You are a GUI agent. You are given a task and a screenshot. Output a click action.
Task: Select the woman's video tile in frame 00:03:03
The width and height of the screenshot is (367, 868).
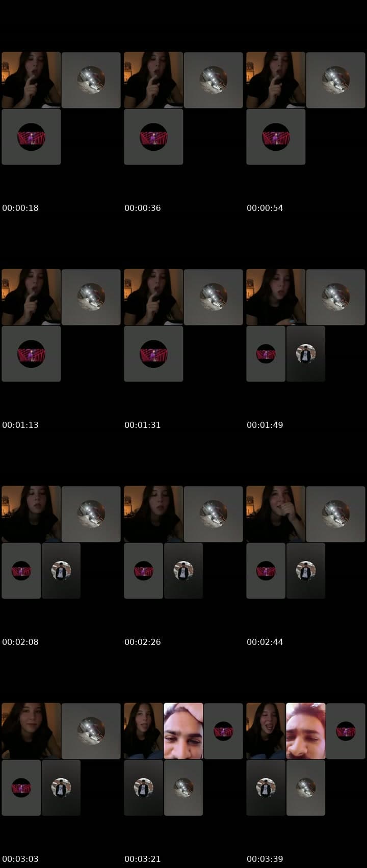coord(31,731)
